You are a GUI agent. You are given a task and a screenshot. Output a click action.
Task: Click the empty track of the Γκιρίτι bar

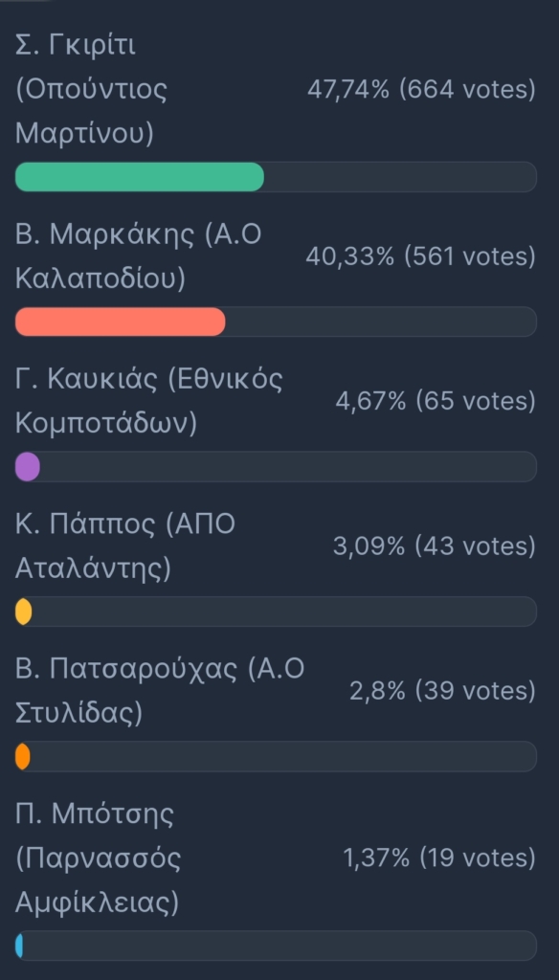400,177
